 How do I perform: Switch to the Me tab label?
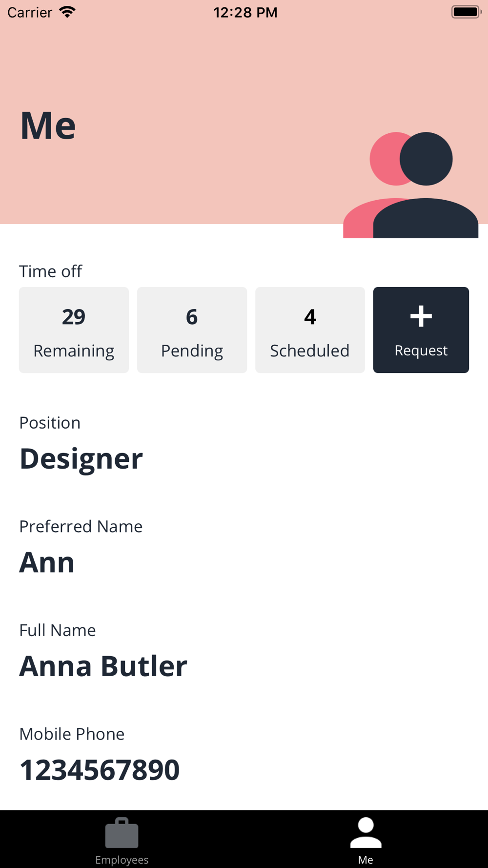pos(366,860)
